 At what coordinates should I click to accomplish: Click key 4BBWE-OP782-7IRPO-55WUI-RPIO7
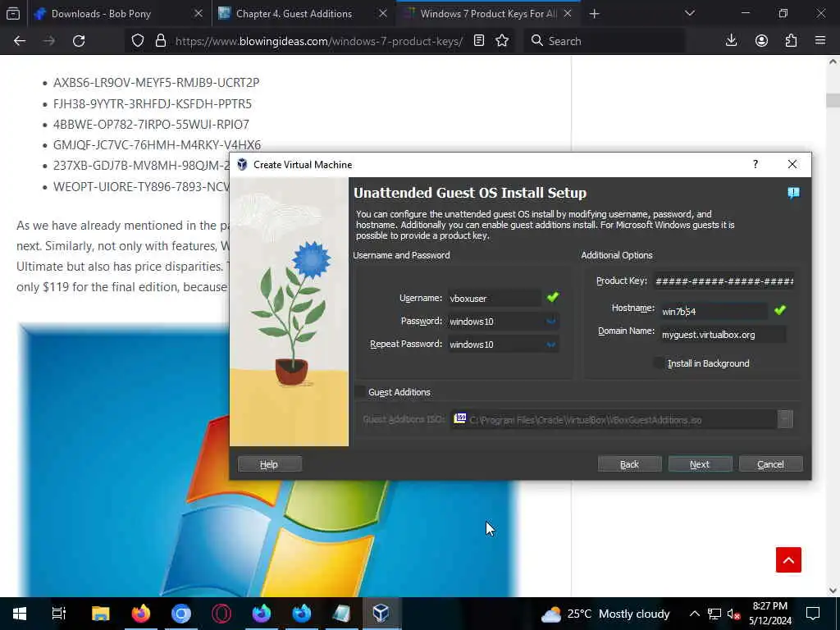[x=151, y=125]
